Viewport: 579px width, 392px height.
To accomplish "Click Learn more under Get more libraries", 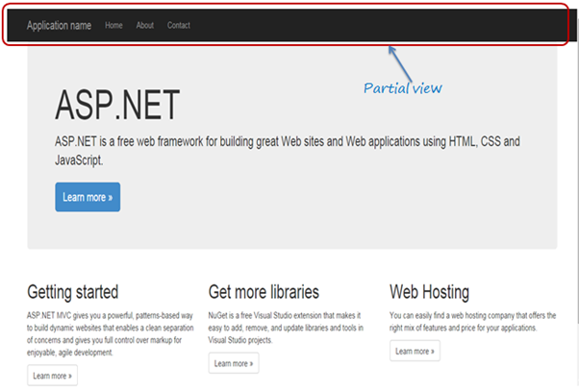I will coord(234,363).
